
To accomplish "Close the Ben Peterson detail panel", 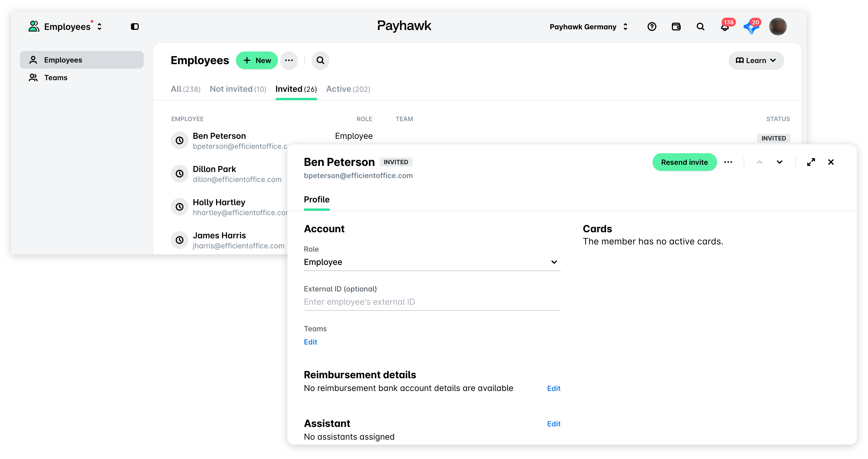I will 831,162.
